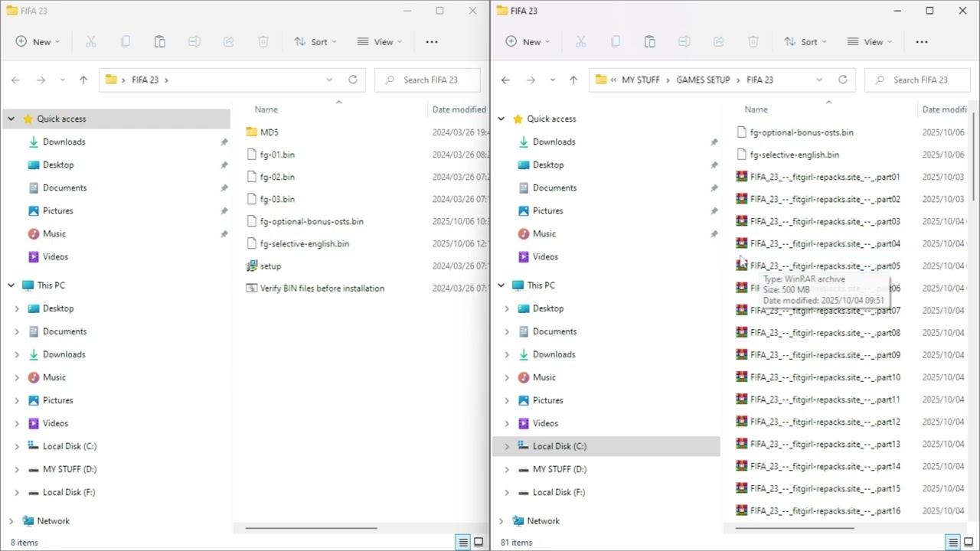
Task: Click the Delete trash icon in the right window
Action: click(x=753, y=42)
